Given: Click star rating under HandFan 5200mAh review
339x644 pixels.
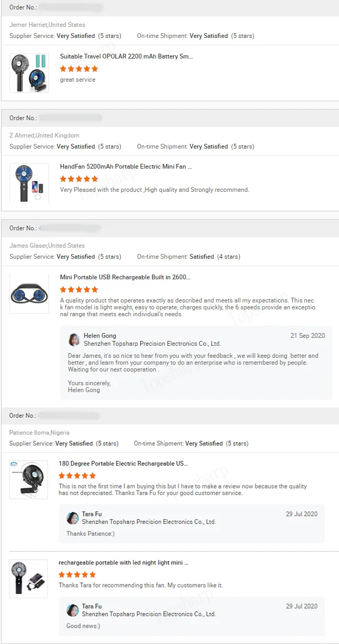Looking at the screenshot, I should 79,179.
